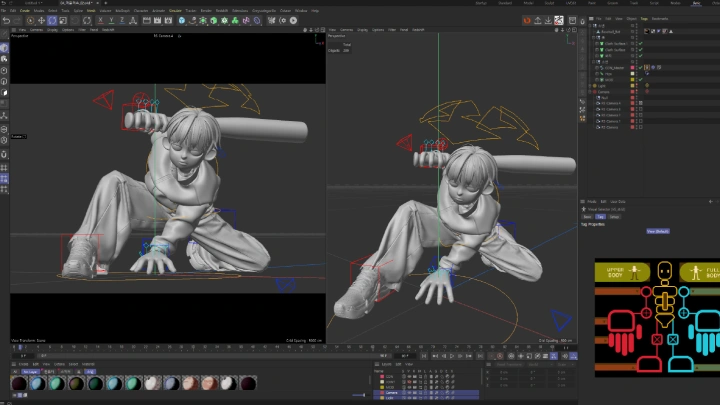The width and height of the screenshot is (720, 405).
Task: Click the Undo arrow in top toolbar
Action: (x=6, y=20)
